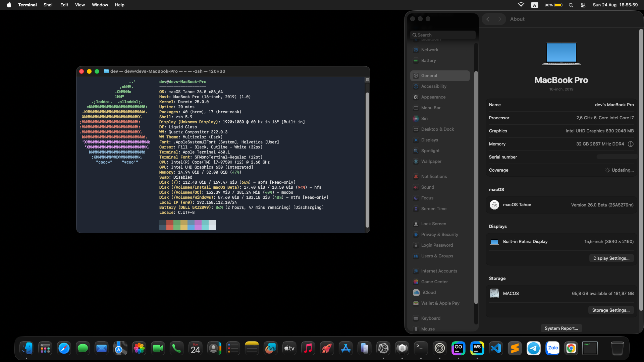Go forward with the right chevron

(499, 19)
